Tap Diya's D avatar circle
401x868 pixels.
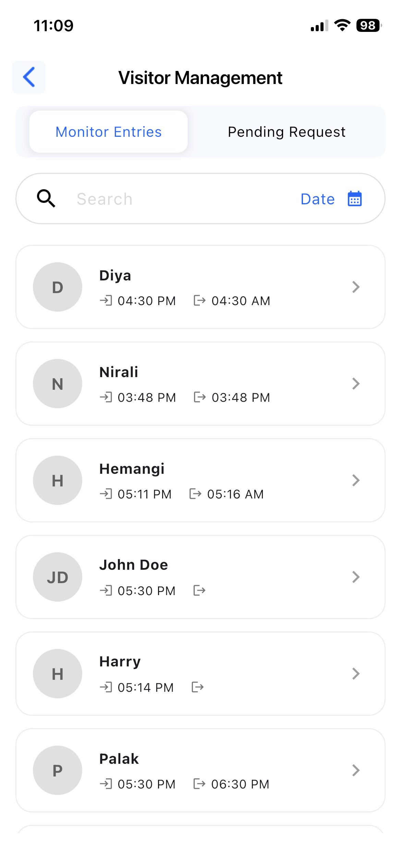click(58, 287)
